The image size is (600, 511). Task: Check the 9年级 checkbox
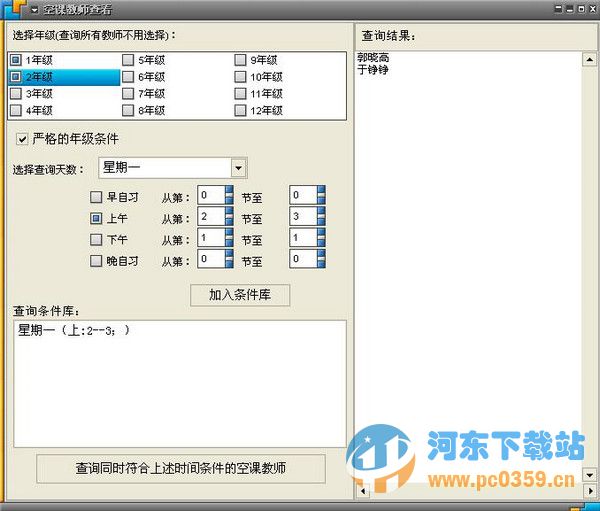pos(240,60)
